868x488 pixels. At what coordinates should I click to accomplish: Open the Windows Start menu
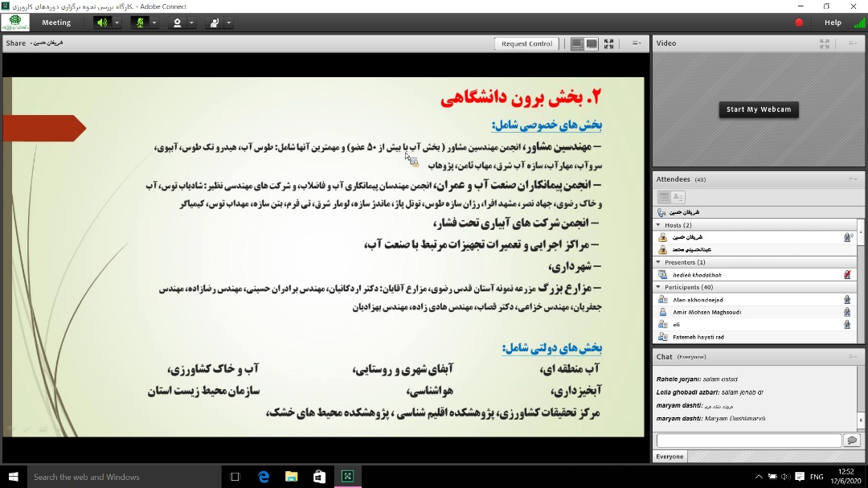point(14,477)
